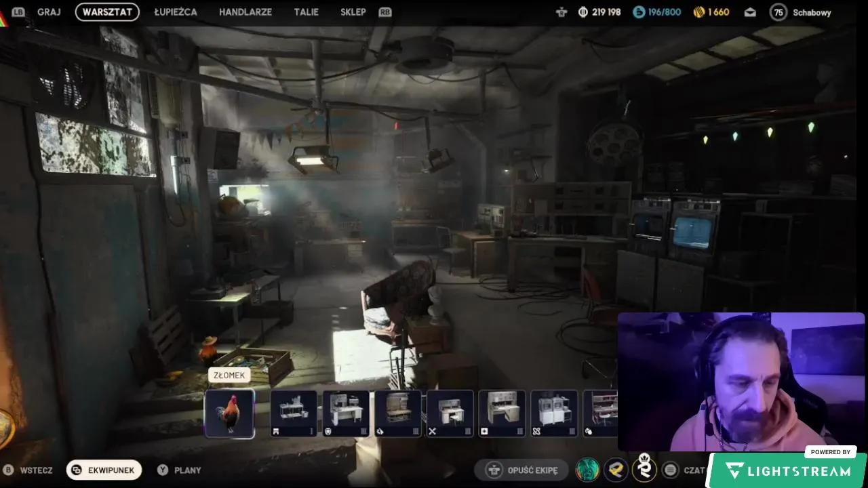Click the OPUŚĆ EKIPĘ button
Screen dimensions: 868x488
(x=521, y=470)
